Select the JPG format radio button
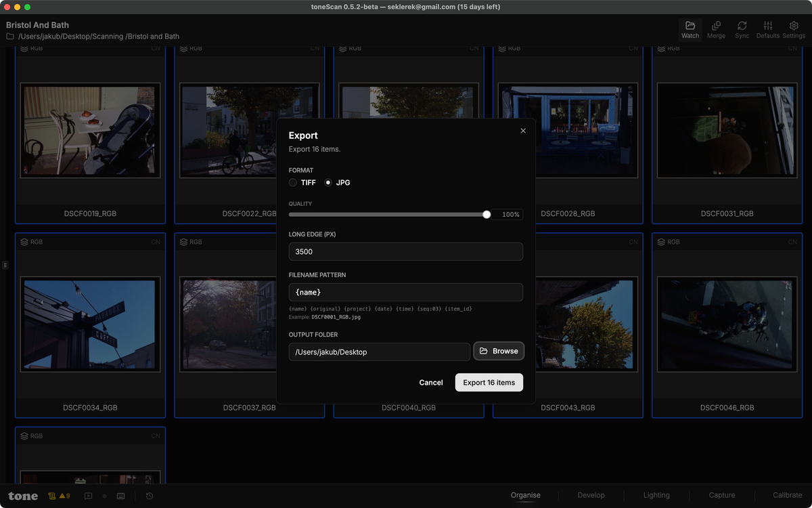 [328, 183]
